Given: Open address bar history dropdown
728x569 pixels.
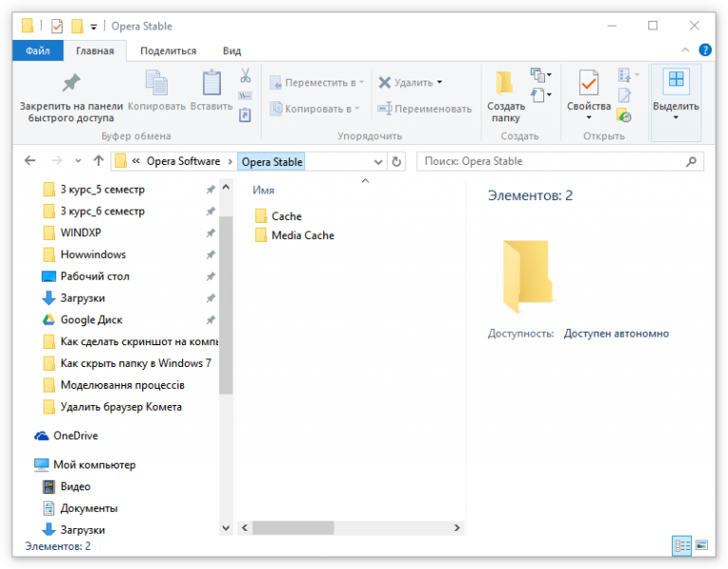Looking at the screenshot, I should pyautogui.click(x=378, y=161).
